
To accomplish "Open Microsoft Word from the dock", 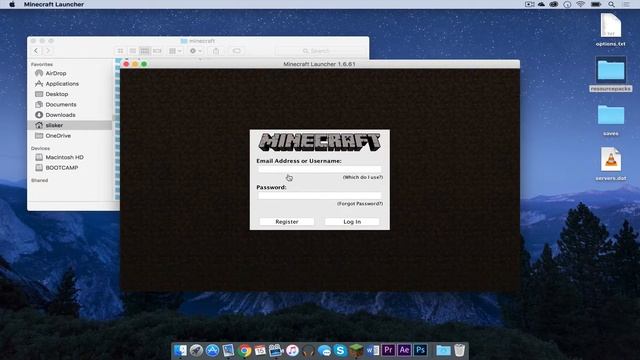I will pyautogui.click(x=372, y=350).
